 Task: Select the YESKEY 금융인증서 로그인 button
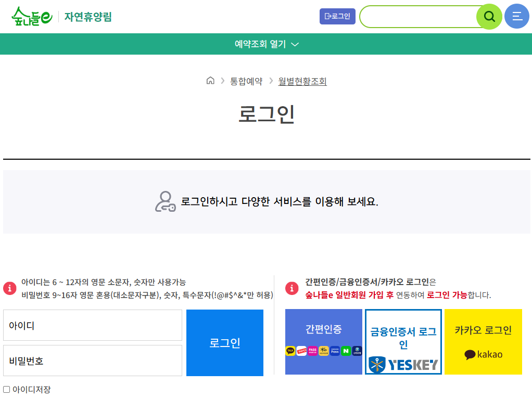click(403, 342)
